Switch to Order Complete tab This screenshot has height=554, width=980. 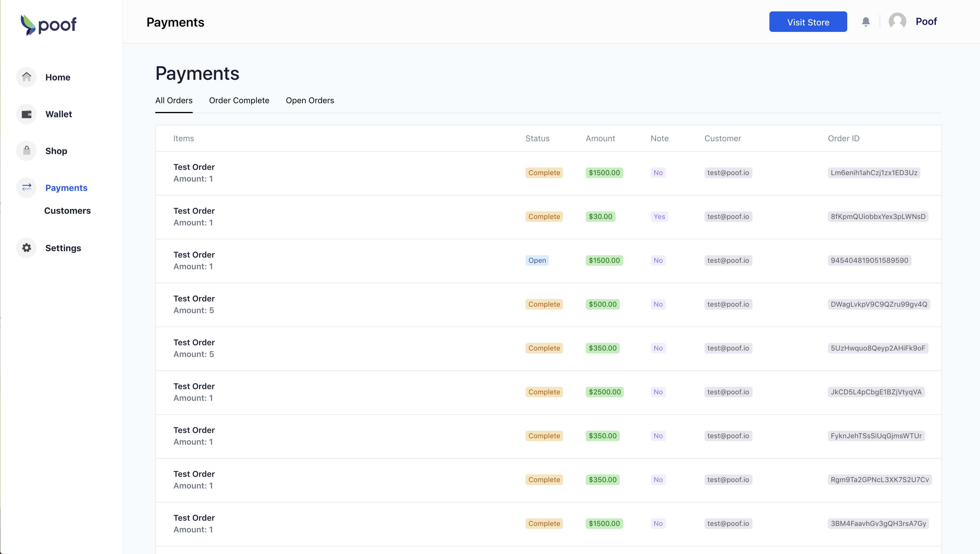click(x=239, y=101)
